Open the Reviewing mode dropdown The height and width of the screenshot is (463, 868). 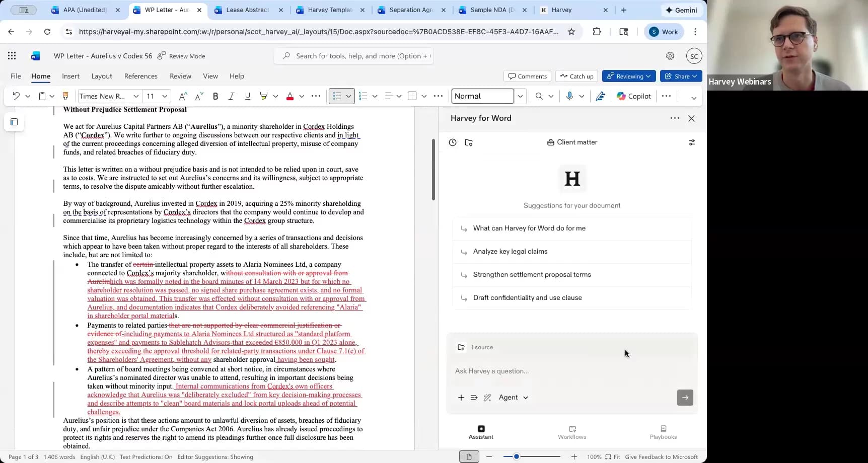pyautogui.click(x=628, y=76)
